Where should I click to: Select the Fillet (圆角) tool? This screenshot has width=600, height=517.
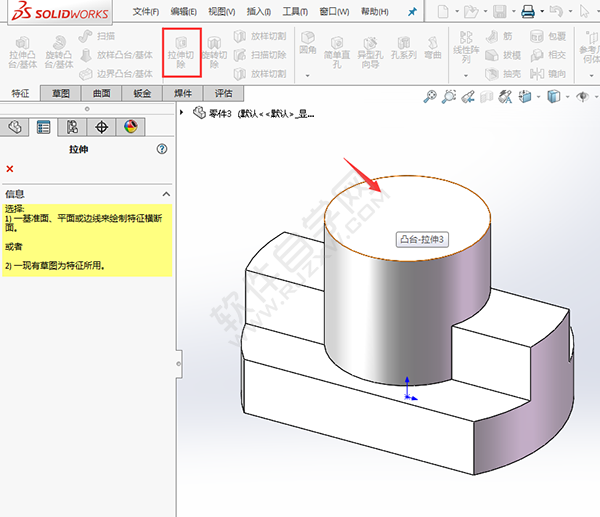click(x=308, y=43)
